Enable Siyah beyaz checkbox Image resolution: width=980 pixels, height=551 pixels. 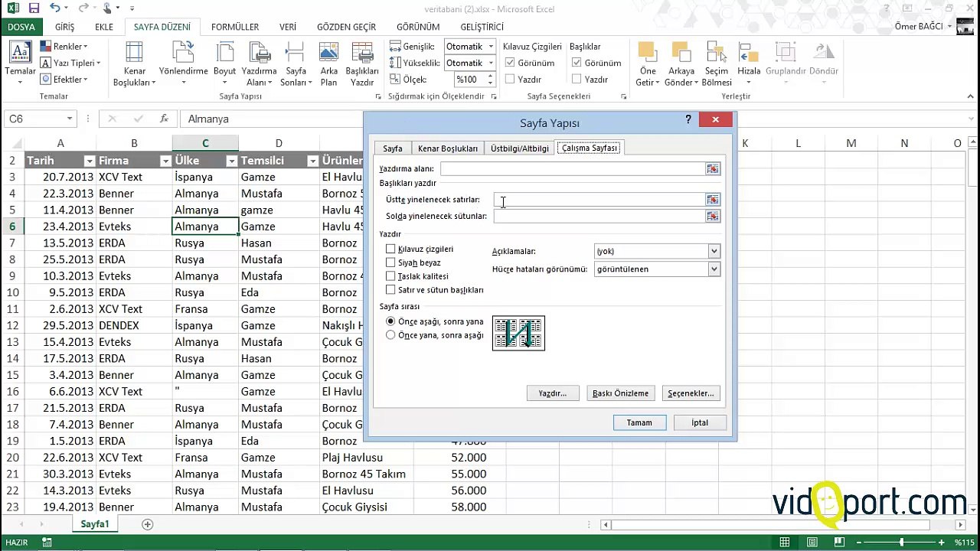(x=390, y=262)
